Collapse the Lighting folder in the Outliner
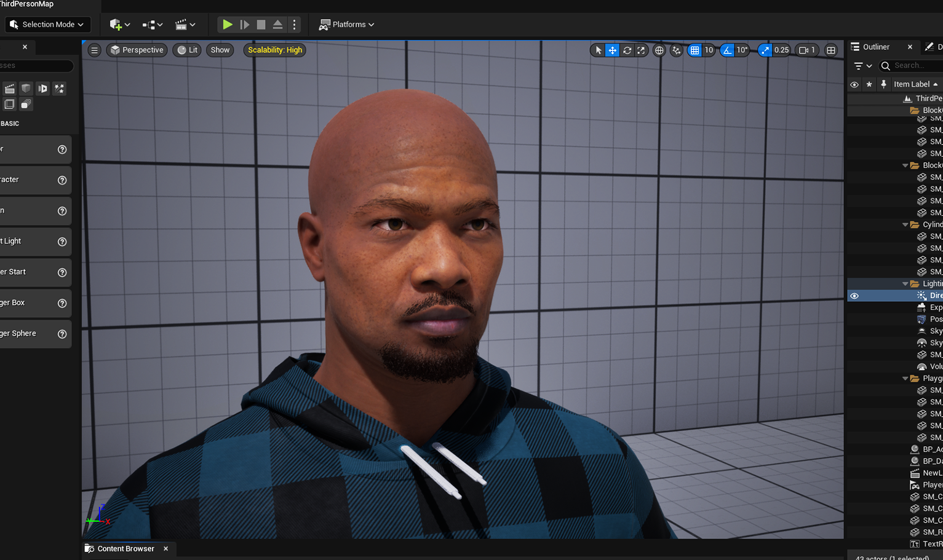The height and width of the screenshot is (560, 943). click(x=905, y=283)
